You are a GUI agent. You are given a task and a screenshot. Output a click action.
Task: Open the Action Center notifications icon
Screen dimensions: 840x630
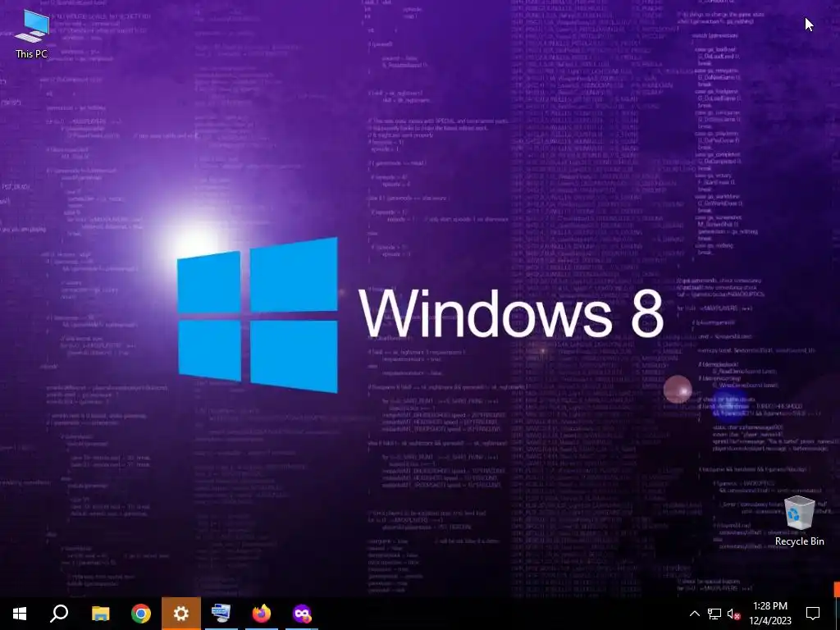point(813,614)
